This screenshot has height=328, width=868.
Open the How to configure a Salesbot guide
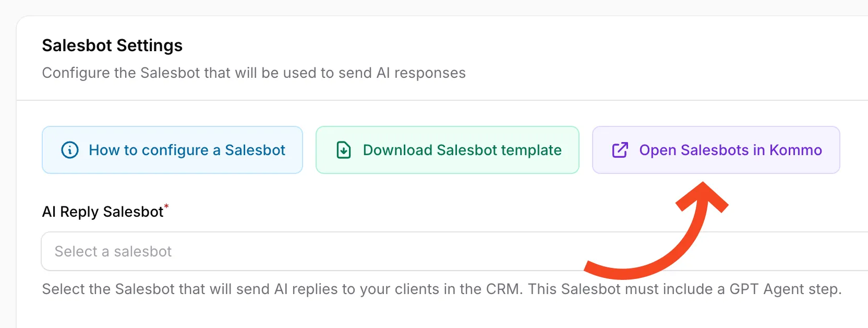[172, 150]
